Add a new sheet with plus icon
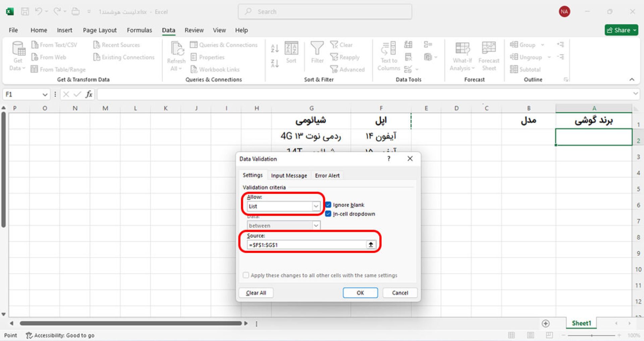Screen dimensions: 644x341 546,324
